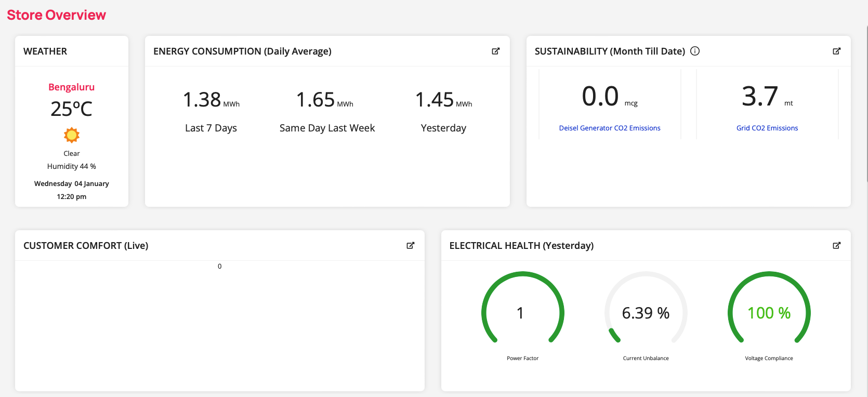This screenshot has width=868, height=397.
Task: Click the 12:20 pm time
Action: pos(72,196)
